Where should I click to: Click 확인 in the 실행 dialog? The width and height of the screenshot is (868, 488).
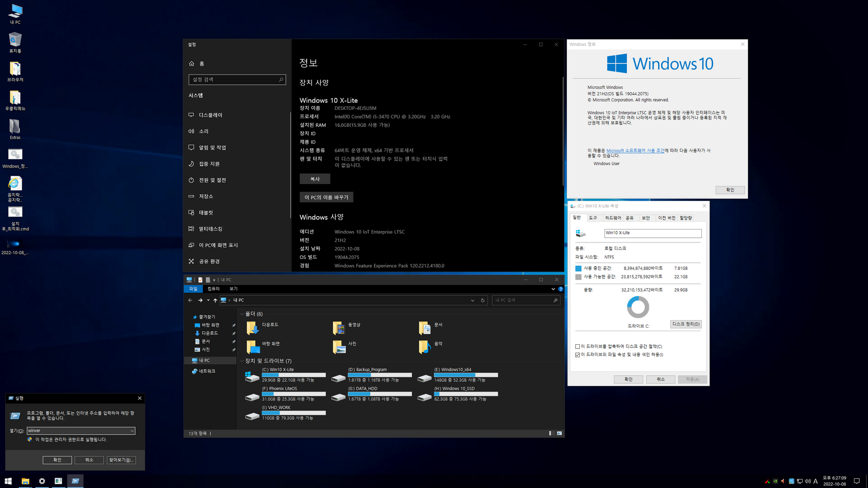coord(57,460)
